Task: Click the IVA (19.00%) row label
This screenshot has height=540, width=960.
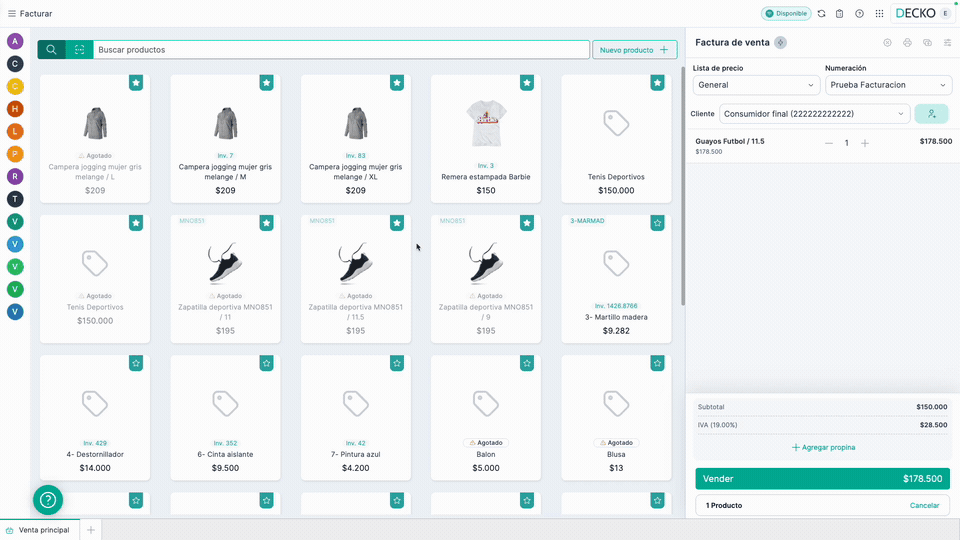Action: tap(717, 425)
